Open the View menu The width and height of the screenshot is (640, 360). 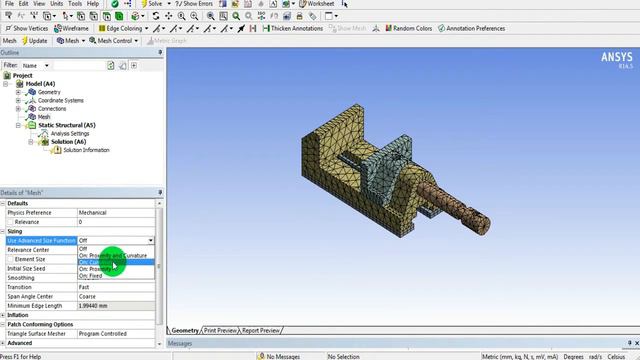[39, 4]
